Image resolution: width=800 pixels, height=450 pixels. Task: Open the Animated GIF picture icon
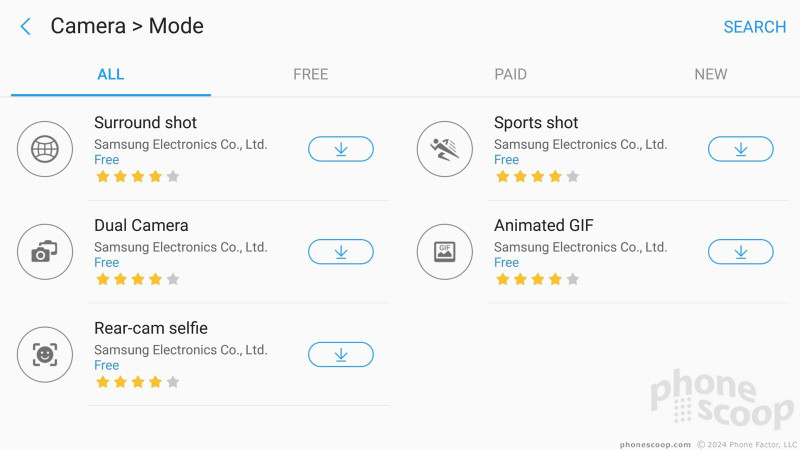(x=444, y=252)
